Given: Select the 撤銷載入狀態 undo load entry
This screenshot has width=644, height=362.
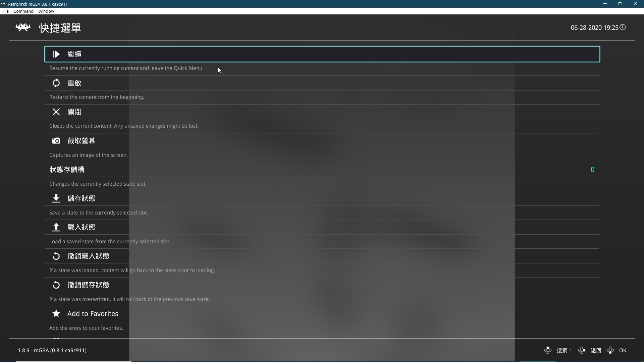Looking at the screenshot, I should (x=322, y=256).
